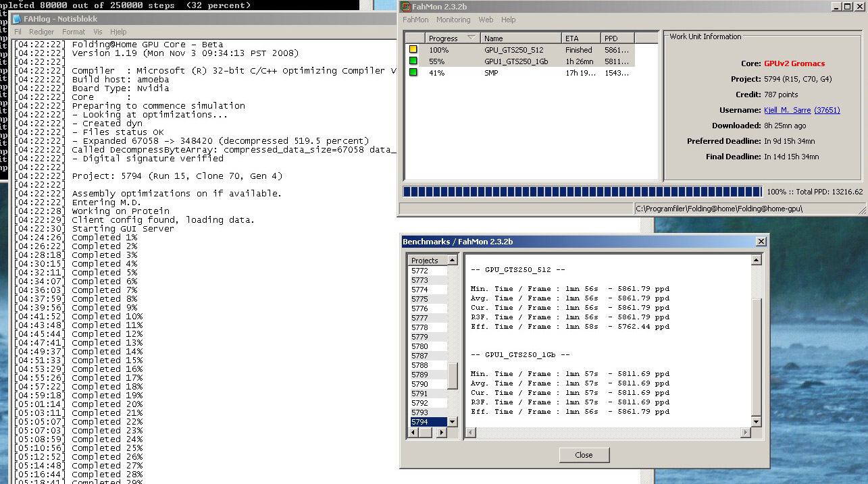Click the 1h 26mn ETA cell
868x484 pixels.
click(x=580, y=61)
